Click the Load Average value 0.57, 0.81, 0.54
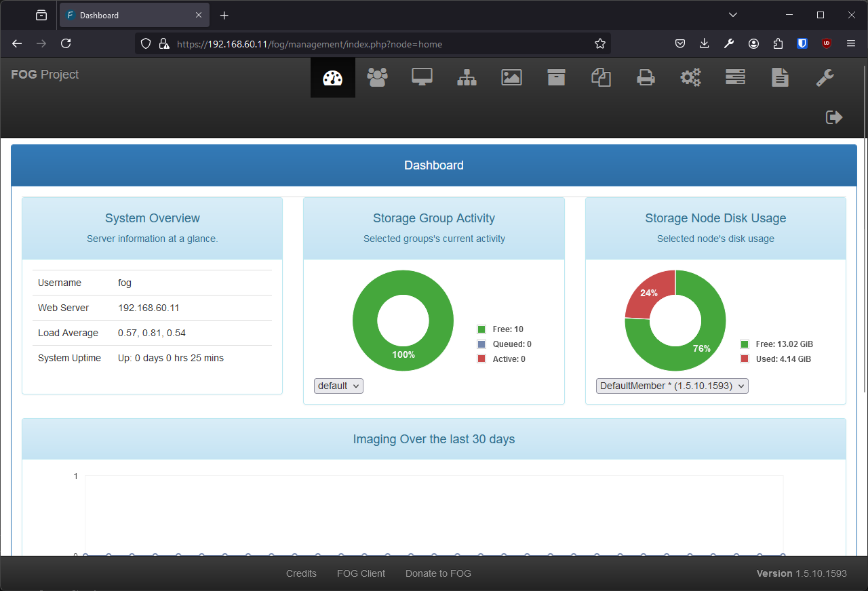Image resolution: width=868 pixels, height=591 pixels. 152,333
